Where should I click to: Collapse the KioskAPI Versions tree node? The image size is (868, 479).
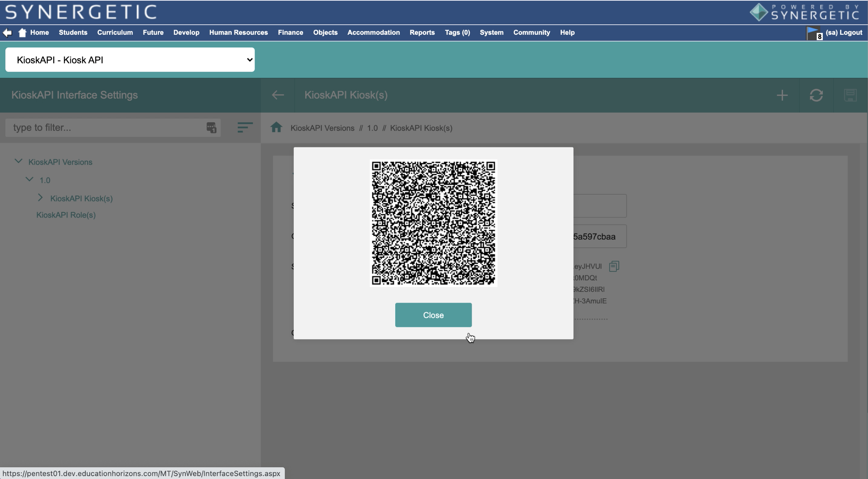pos(18,161)
